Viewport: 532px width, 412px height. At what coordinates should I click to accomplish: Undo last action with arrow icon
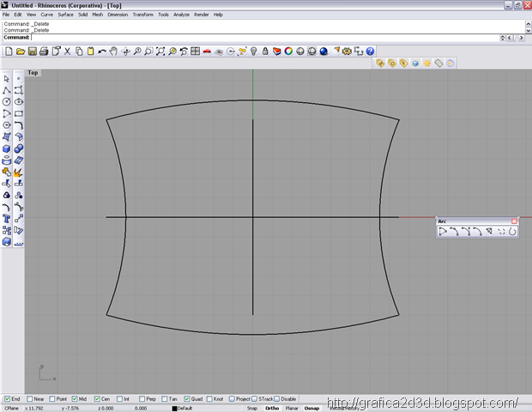click(x=102, y=51)
